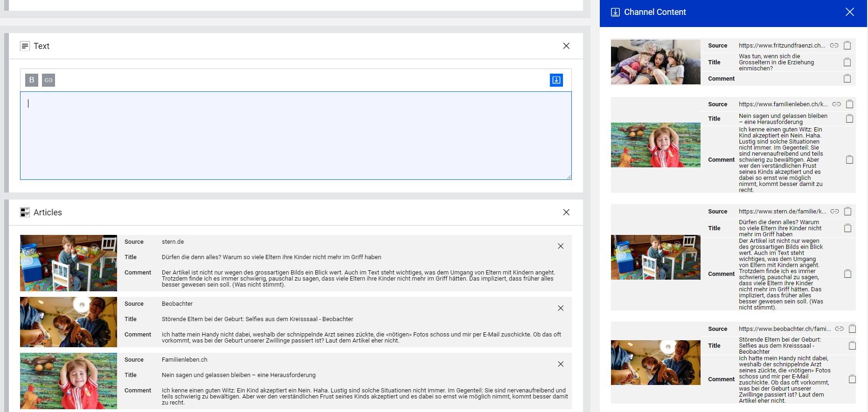This screenshot has height=412, width=868.
Task: Copy comment 'Der Artikel ist nicht nur' in panel
Action: click(x=848, y=274)
